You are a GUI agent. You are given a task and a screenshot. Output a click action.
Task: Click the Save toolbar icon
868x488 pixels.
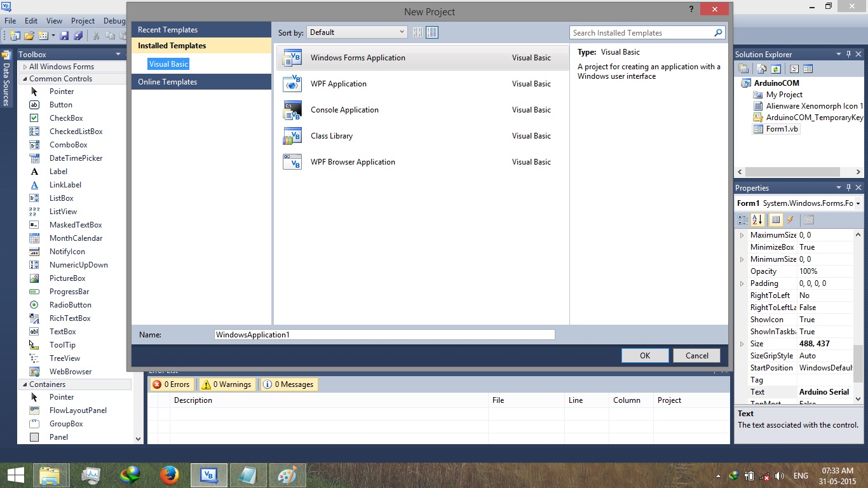pos(64,36)
